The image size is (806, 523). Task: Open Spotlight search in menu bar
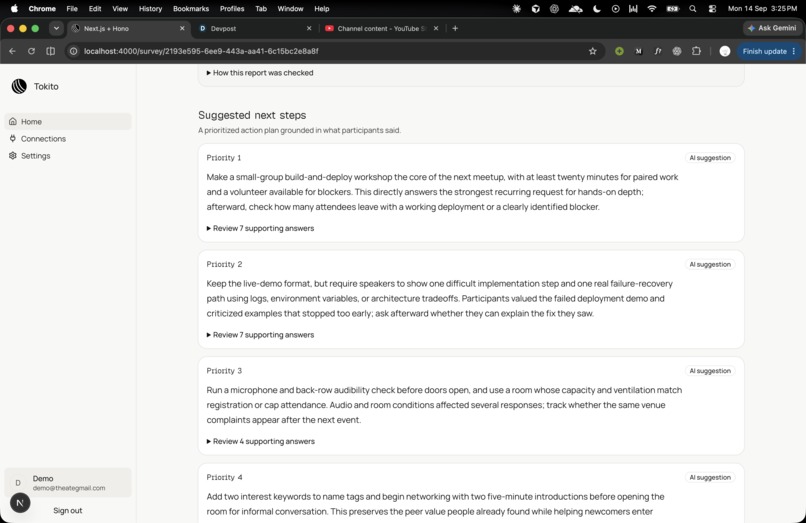point(693,9)
